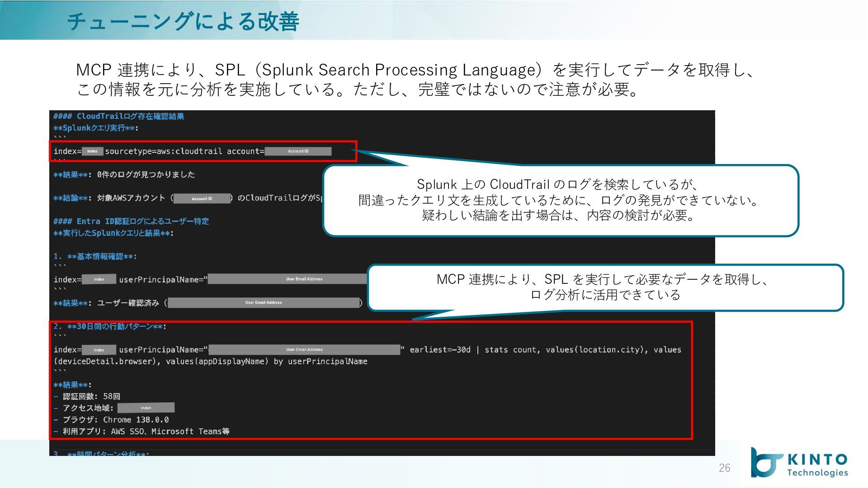Click the gray Account ID redaction in the query line

(x=298, y=151)
